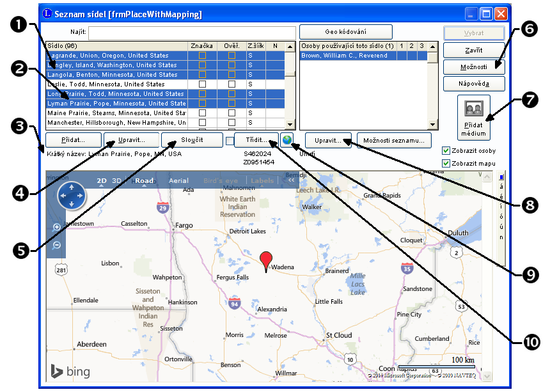Check Značka box for Leslie, Todd row
This screenshot has width=550, height=392.
point(202,84)
